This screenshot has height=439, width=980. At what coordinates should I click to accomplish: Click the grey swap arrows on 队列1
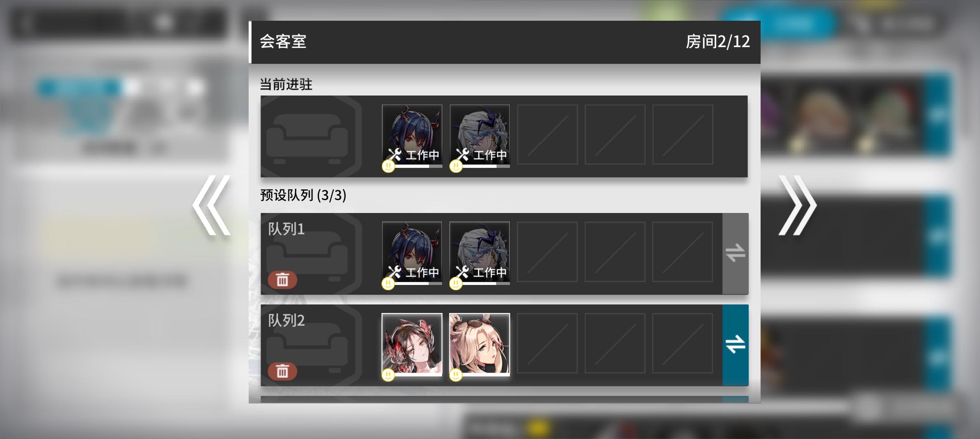point(735,253)
